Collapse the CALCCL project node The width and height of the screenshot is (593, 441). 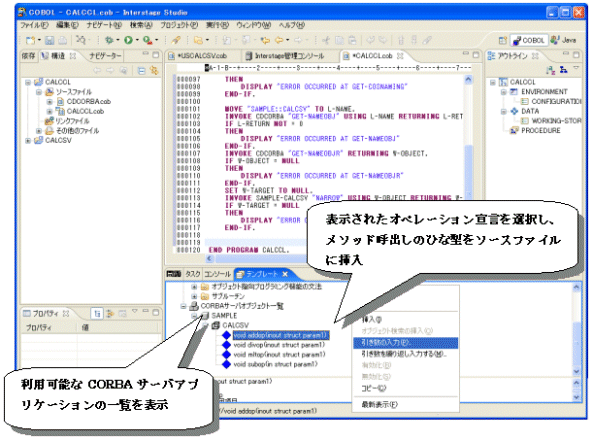(x=28, y=82)
